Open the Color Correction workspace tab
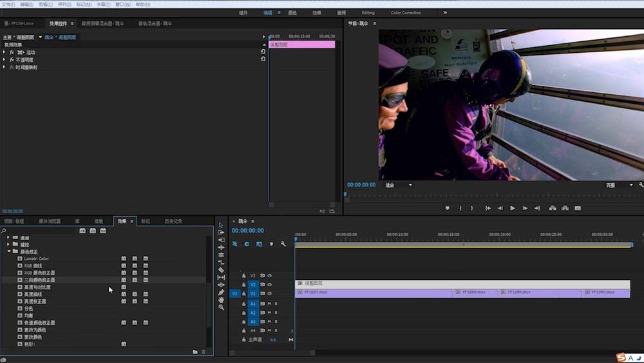644x363 pixels. point(406,13)
